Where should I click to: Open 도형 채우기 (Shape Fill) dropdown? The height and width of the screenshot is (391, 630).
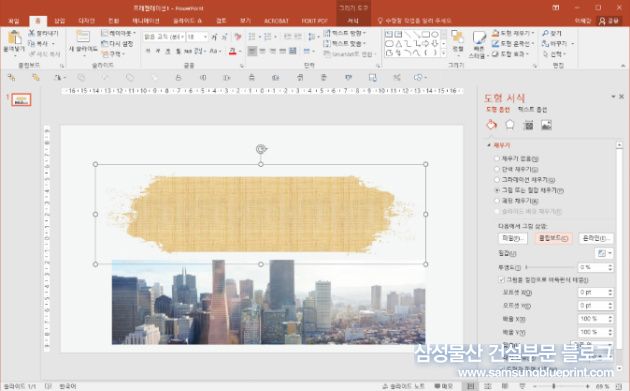click(x=513, y=33)
